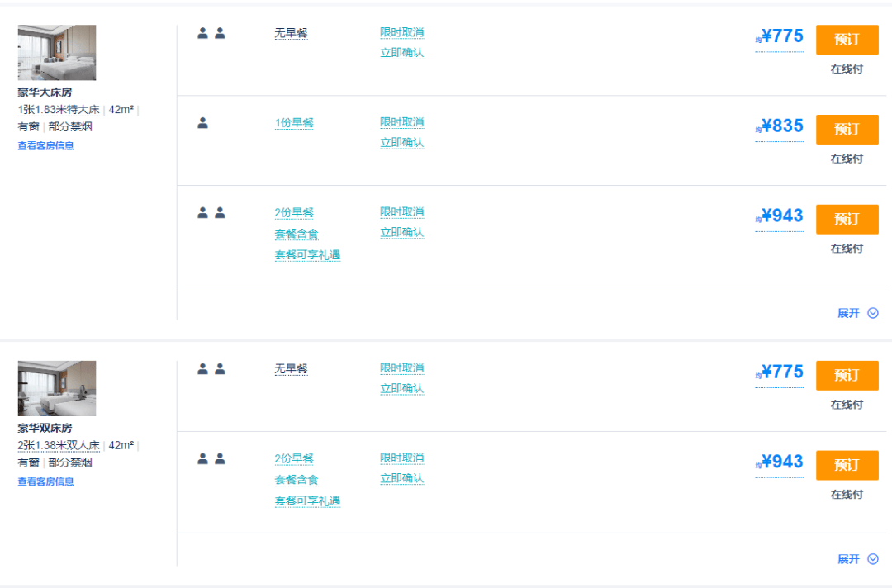Image resolution: width=892 pixels, height=588 pixels.
Task: Open 限时取消 policy in ¥835 row
Action: 402,122
